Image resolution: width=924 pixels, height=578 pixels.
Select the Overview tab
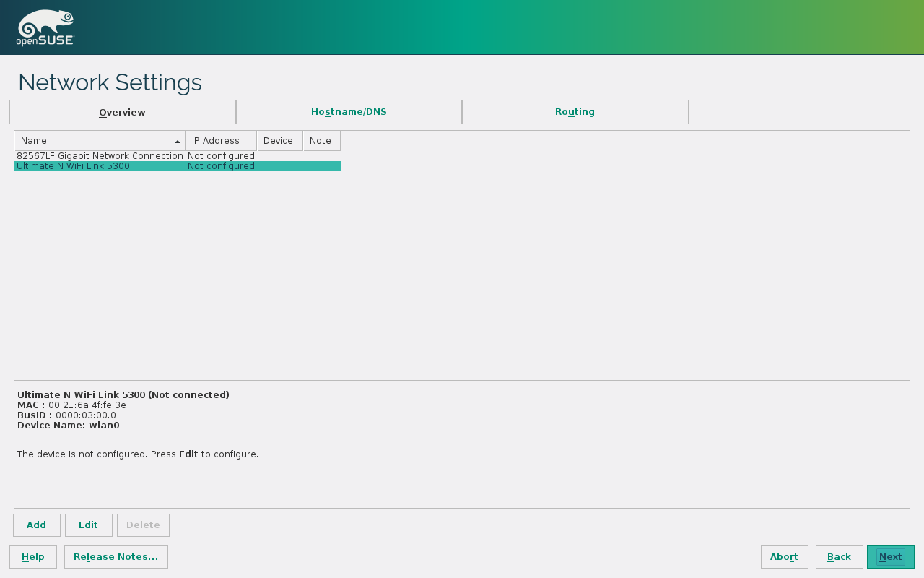coord(122,113)
